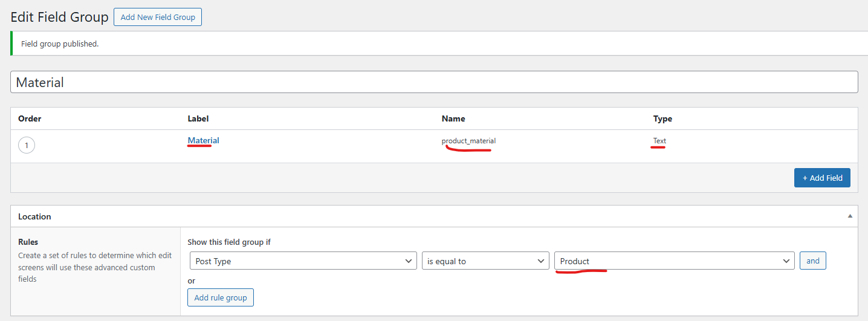Click the order number 1 drag handle
Screen dimensions: 868x321
[x=27, y=146]
